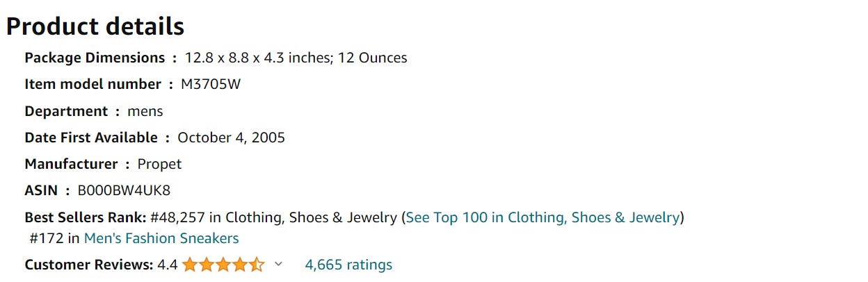Viewport: 868px width, 282px height.
Task: Select the Package Dimensions label
Action: click(95, 58)
